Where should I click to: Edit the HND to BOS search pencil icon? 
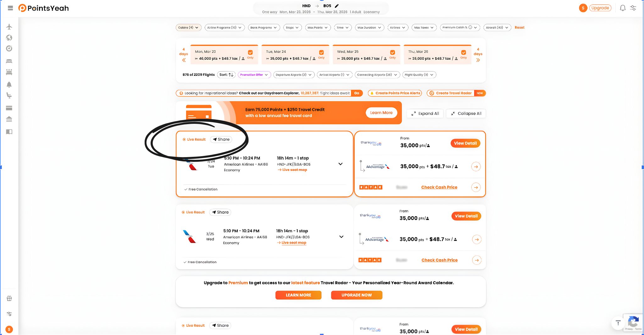coord(337,6)
